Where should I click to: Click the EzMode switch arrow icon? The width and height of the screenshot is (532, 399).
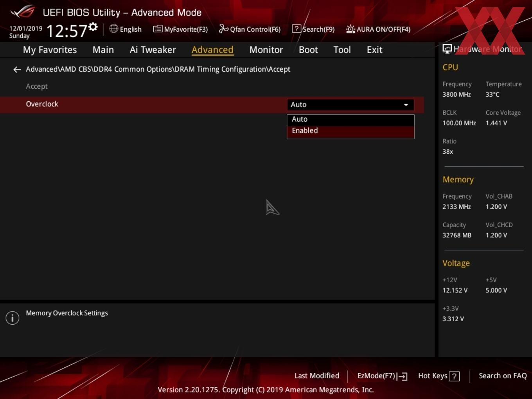[403, 376]
